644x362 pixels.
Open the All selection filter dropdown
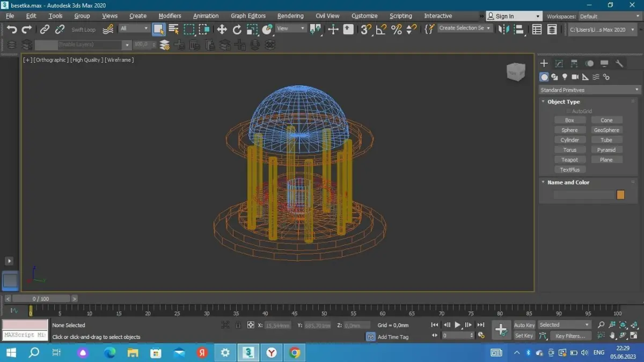tap(134, 28)
